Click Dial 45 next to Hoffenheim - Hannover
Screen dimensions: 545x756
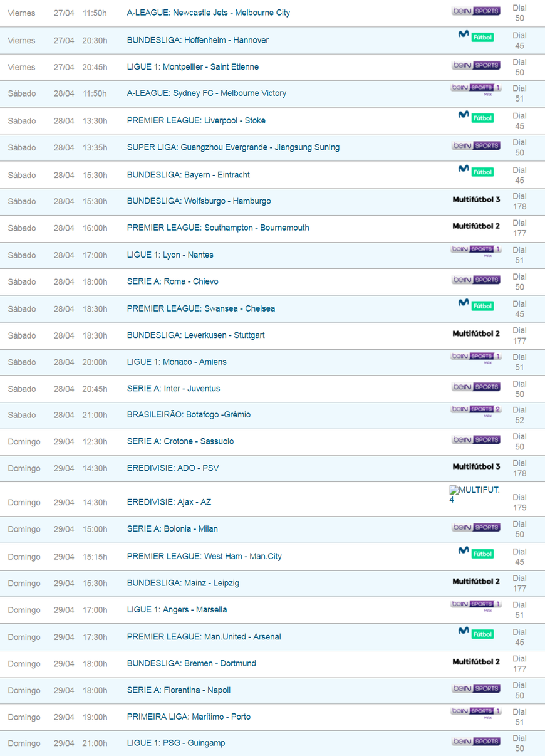519,40
